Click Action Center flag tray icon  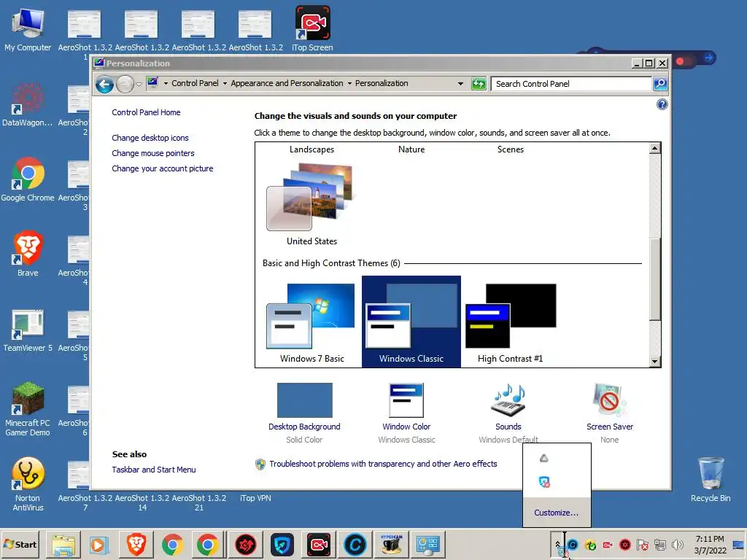(x=642, y=544)
